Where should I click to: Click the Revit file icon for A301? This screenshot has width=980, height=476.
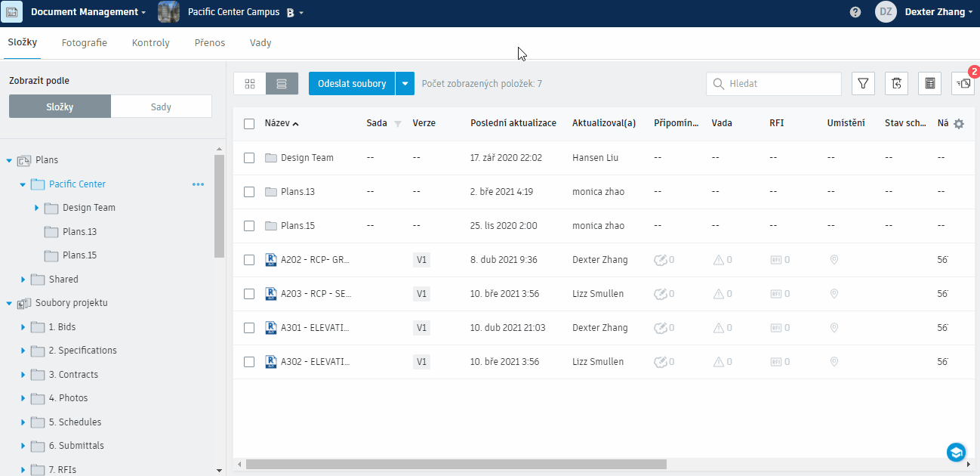pyautogui.click(x=271, y=328)
